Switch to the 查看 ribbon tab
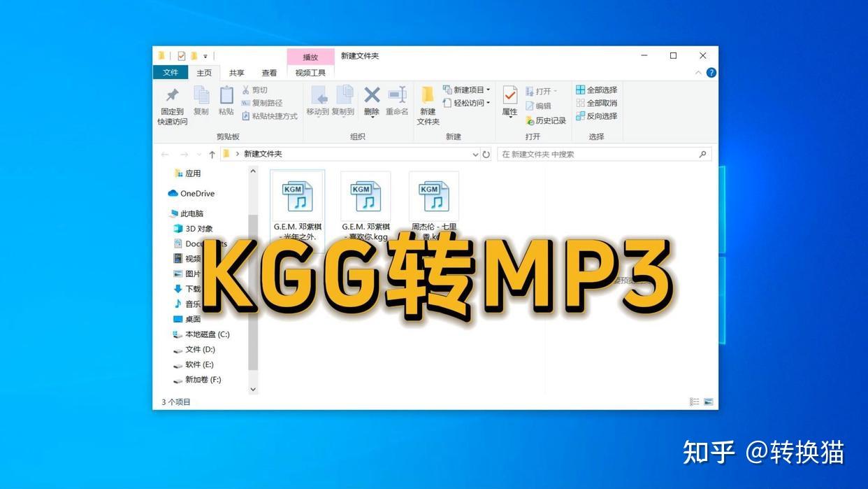This screenshot has height=489, width=868. [269, 72]
